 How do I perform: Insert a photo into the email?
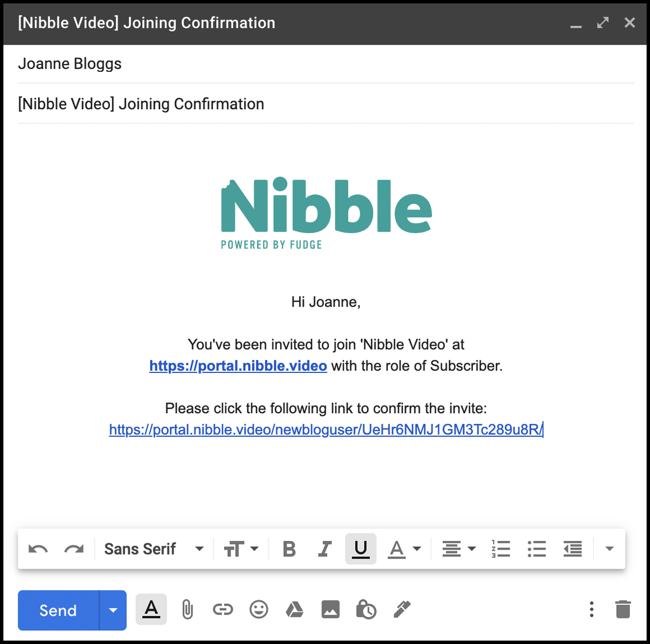coord(331,609)
